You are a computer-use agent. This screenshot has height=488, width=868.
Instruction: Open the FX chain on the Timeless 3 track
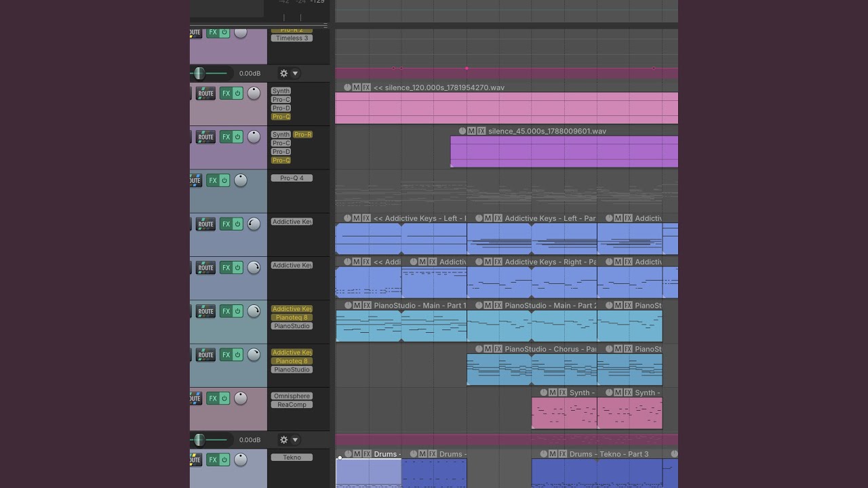tap(213, 33)
